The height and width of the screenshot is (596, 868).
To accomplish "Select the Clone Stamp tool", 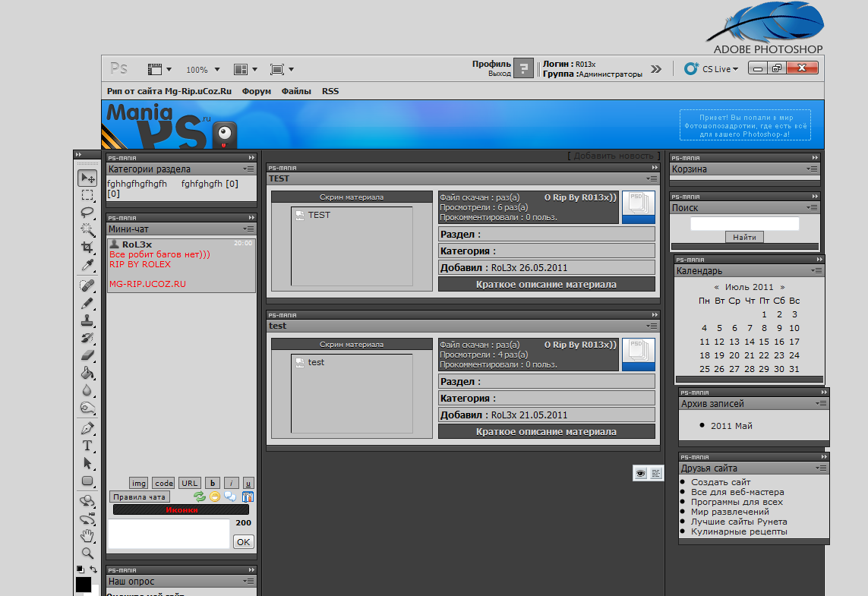I will click(x=87, y=320).
